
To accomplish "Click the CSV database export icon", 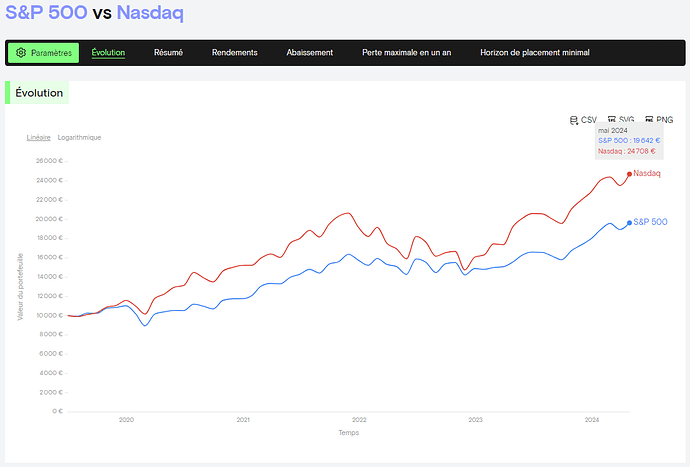I will click(573, 120).
